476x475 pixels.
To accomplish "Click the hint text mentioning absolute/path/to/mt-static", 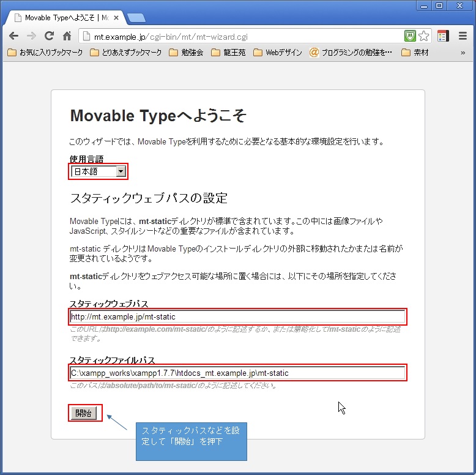I will tap(173, 386).
